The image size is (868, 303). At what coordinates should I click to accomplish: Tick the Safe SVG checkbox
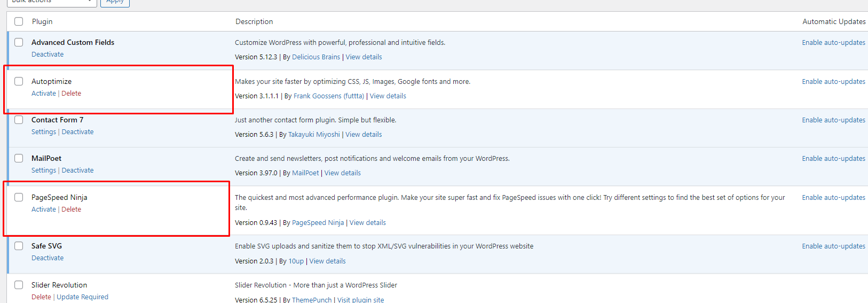point(19,246)
